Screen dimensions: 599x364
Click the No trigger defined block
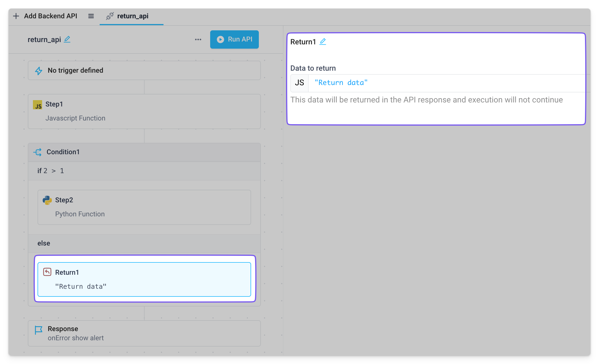(x=144, y=70)
